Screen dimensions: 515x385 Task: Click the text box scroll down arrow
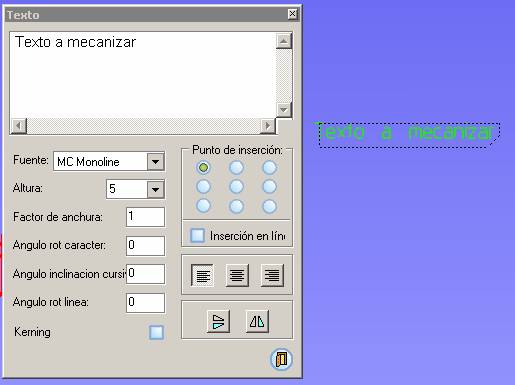click(x=284, y=110)
